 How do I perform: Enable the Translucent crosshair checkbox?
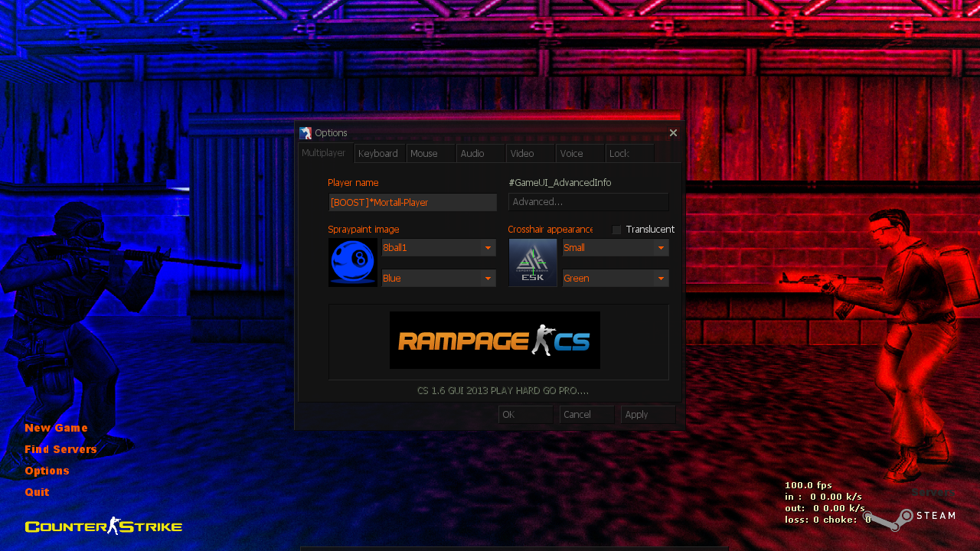tap(616, 229)
